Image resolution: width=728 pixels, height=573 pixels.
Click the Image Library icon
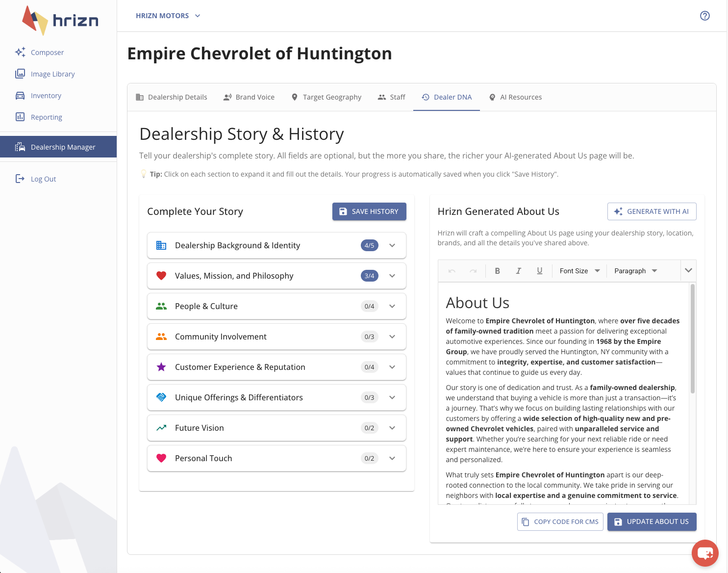point(20,74)
